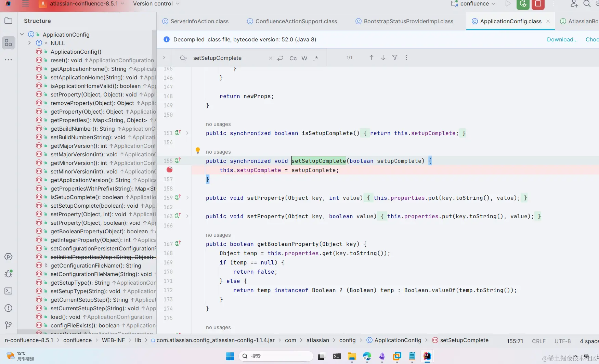Go to next search occurrence

coord(383,58)
